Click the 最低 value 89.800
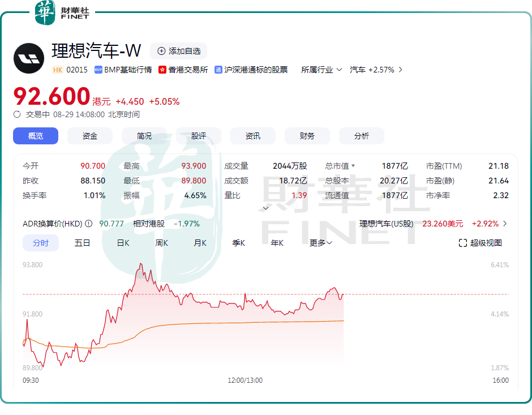The height and width of the screenshot is (415, 532). [194, 181]
